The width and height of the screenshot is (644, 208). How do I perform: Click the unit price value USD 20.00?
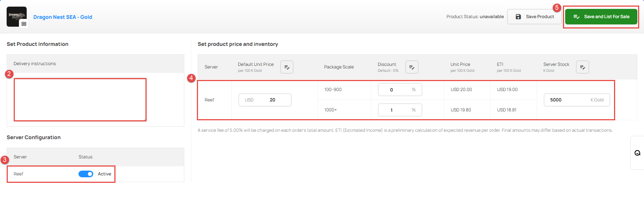(461, 90)
